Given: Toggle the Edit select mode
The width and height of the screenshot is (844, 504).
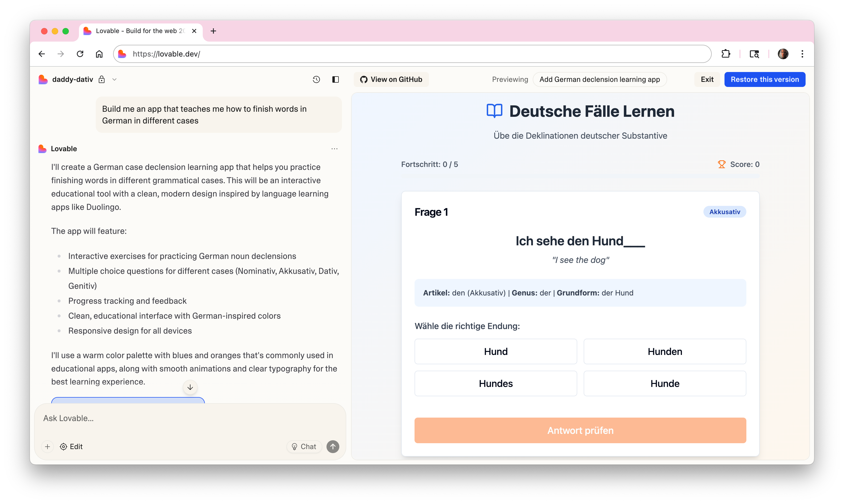Looking at the screenshot, I should tap(71, 447).
